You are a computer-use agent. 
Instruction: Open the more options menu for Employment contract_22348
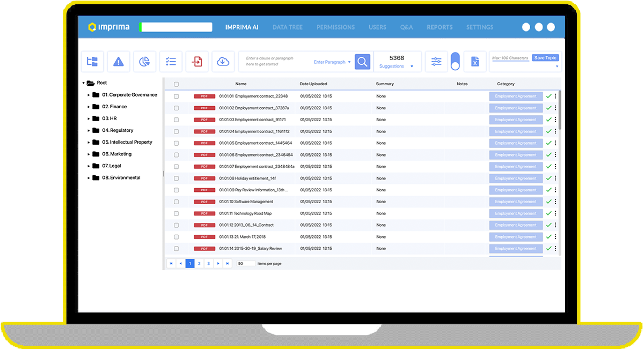click(555, 96)
